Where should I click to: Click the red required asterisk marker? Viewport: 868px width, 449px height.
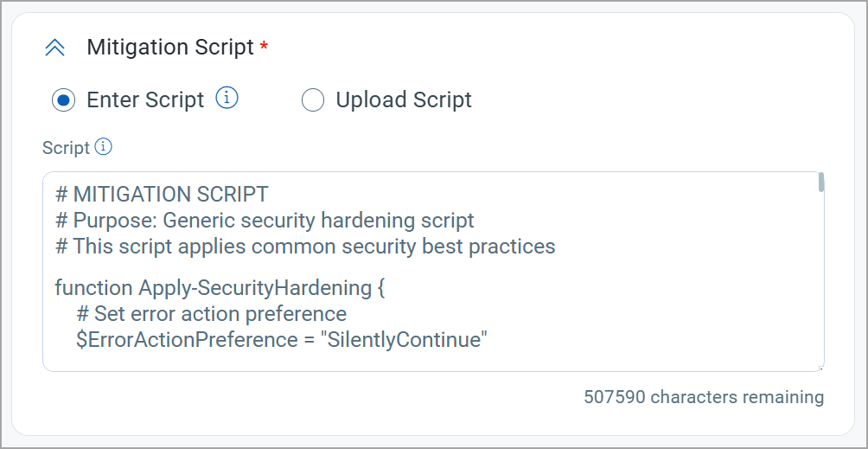click(x=264, y=47)
